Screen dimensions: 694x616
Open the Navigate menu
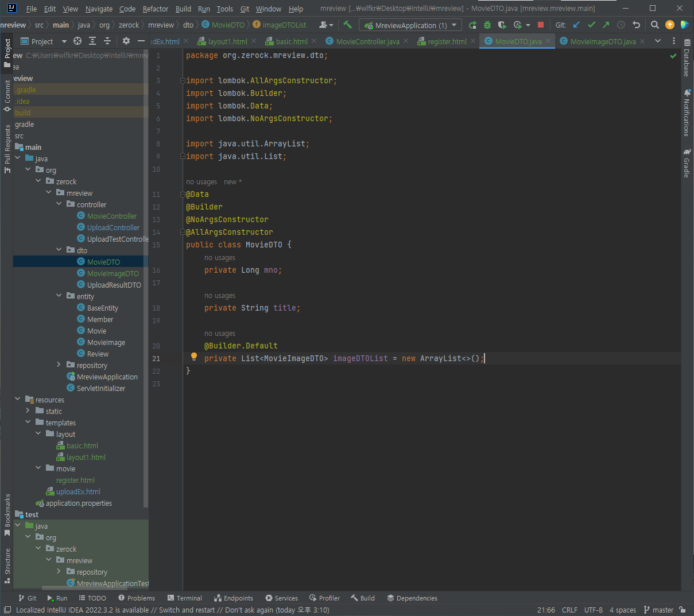click(x=99, y=9)
